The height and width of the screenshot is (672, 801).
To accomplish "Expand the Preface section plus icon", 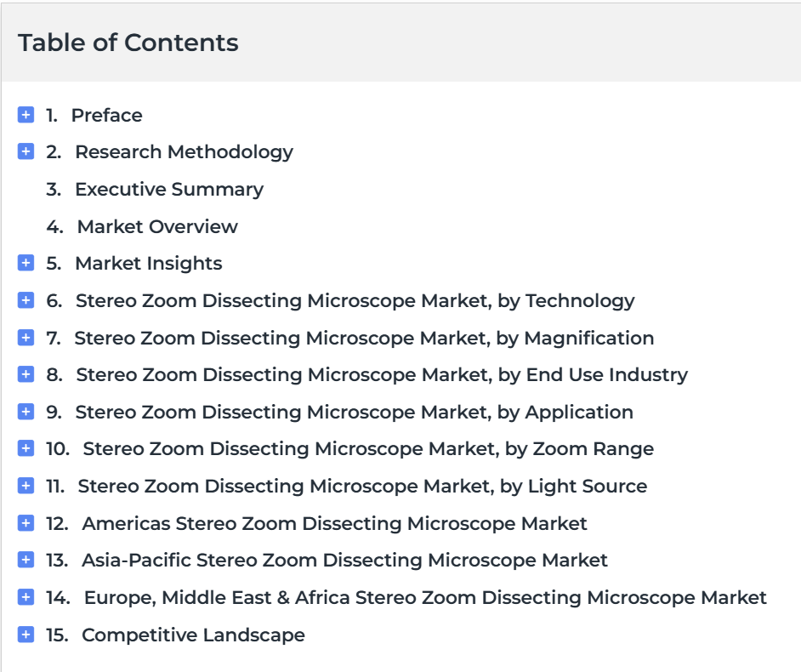I will [26, 115].
